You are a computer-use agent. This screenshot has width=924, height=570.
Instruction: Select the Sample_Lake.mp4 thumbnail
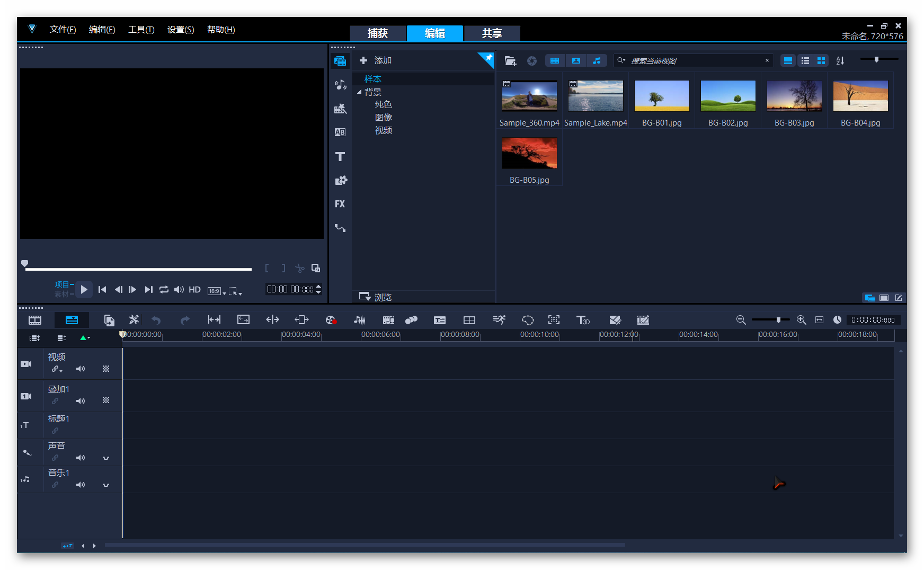point(596,96)
